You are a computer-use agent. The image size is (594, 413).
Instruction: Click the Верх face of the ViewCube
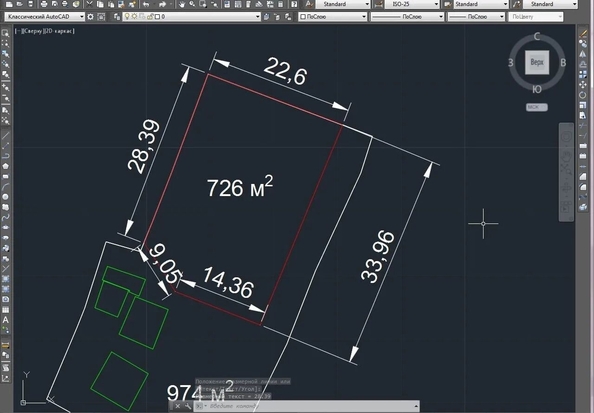[537, 62]
